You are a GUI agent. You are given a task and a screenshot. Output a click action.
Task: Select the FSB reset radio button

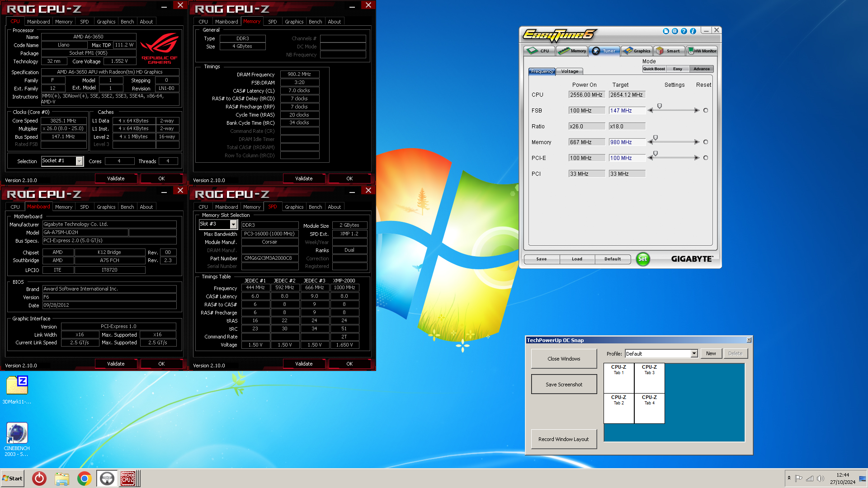[706, 110]
